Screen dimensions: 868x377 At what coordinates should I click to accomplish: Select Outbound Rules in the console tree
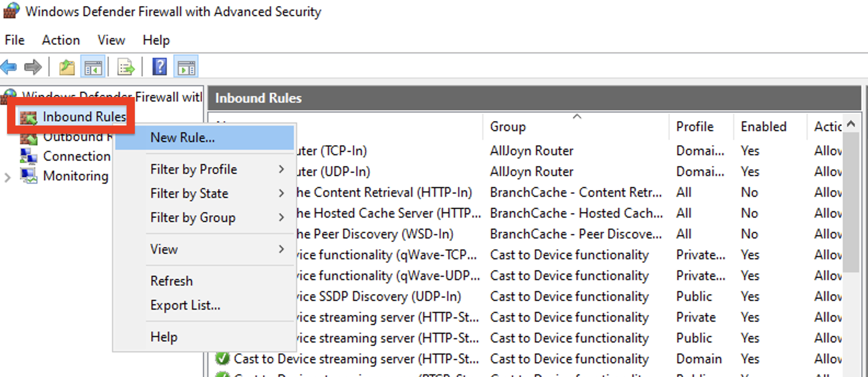click(x=77, y=136)
